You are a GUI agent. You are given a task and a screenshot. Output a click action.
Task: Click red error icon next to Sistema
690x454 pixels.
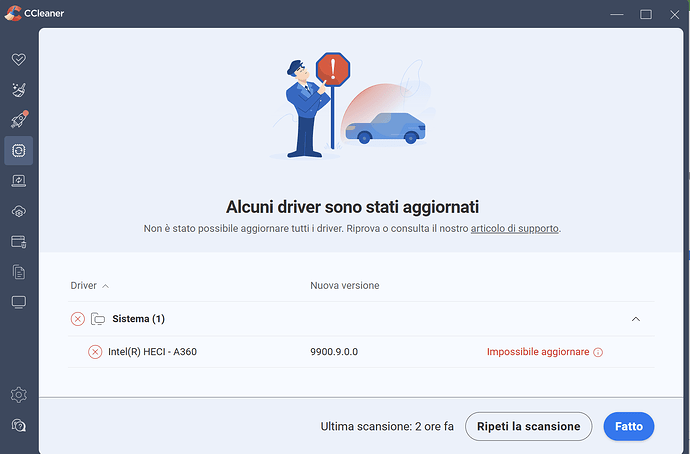point(78,319)
